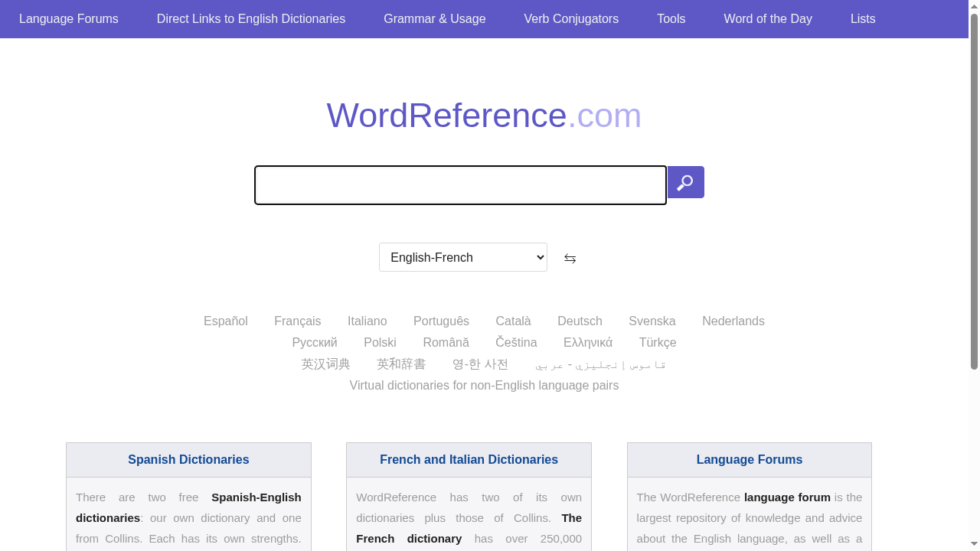This screenshot has width=980, height=551.
Task: Open virtual dictionaries for non-English language pairs
Action: click(483, 385)
